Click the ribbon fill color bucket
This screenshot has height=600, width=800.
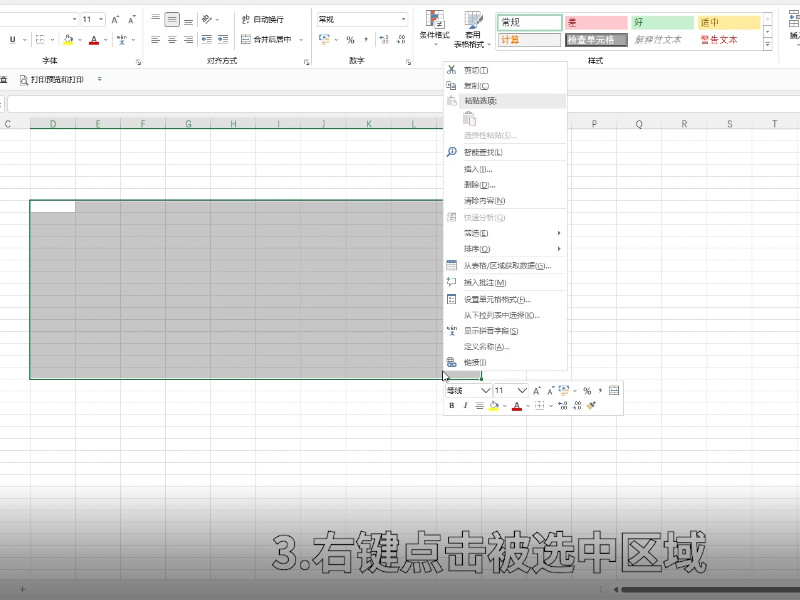pyautogui.click(x=68, y=40)
